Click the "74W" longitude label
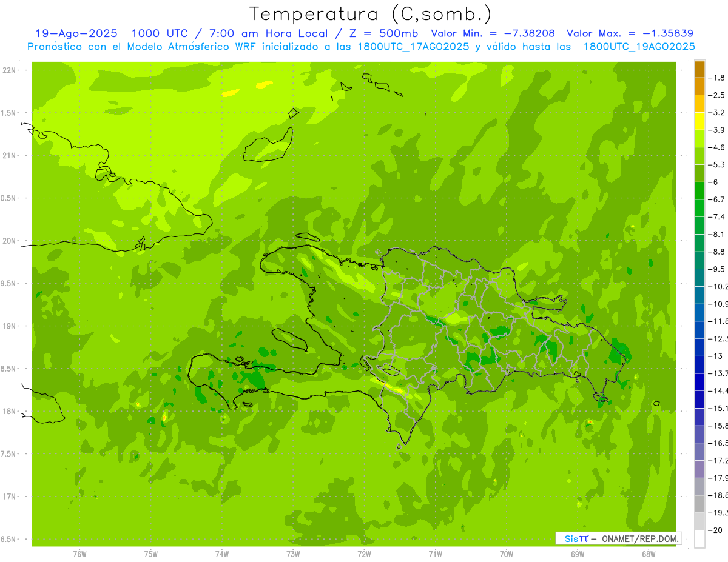Image resolution: width=728 pixels, height=562 pixels. tap(221, 554)
